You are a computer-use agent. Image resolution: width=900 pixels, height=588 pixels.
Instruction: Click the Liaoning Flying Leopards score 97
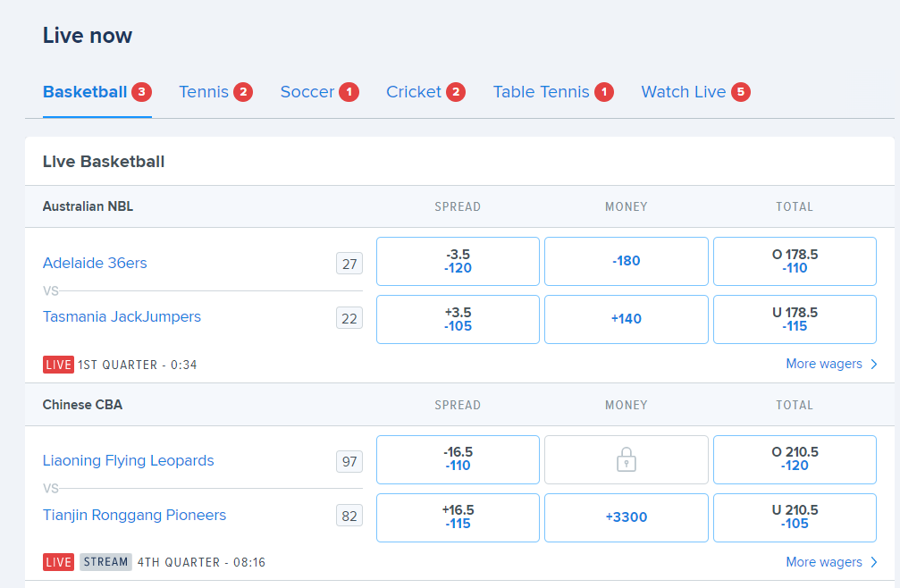[349, 462]
